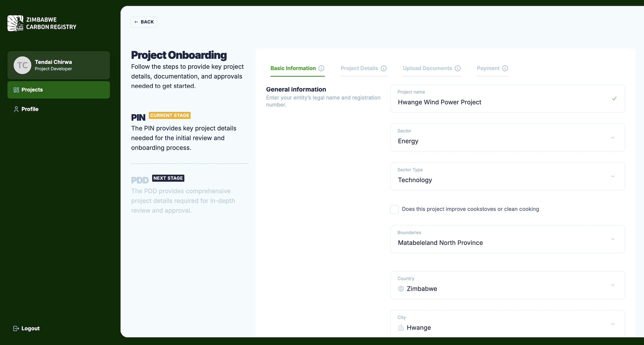This screenshot has height=345, width=644.
Task: Click the building icon in City field
Action: click(x=401, y=328)
